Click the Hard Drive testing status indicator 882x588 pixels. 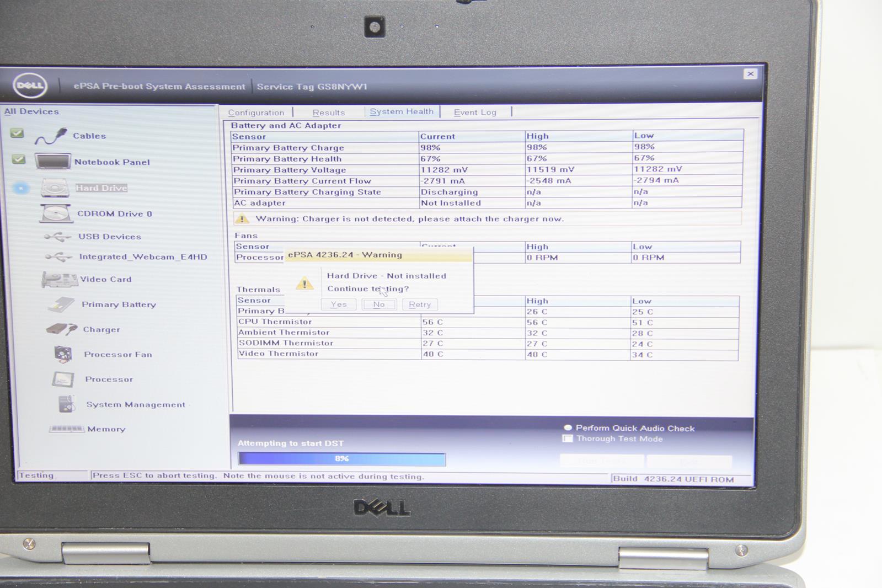21,188
